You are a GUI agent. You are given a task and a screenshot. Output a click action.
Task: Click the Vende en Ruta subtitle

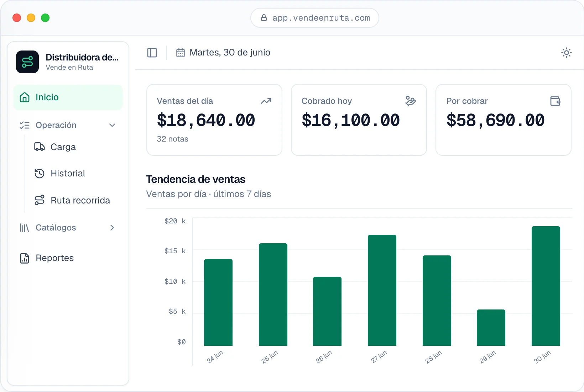pyautogui.click(x=69, y=68)
